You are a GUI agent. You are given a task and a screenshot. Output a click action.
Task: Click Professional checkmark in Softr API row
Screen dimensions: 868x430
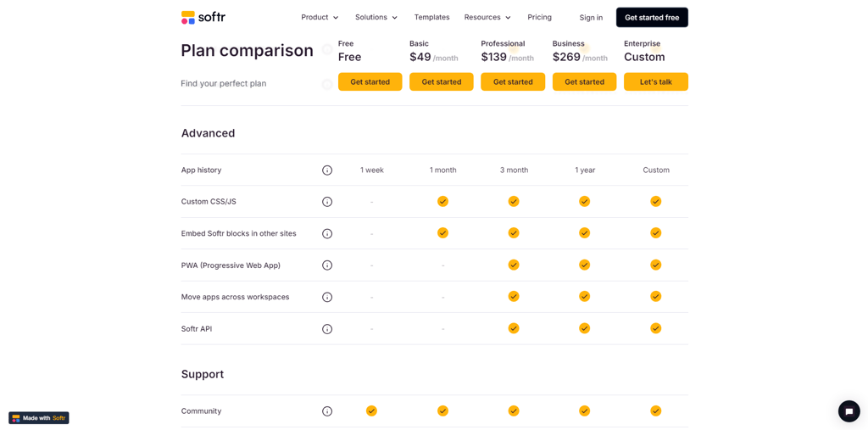coord(514,328)
